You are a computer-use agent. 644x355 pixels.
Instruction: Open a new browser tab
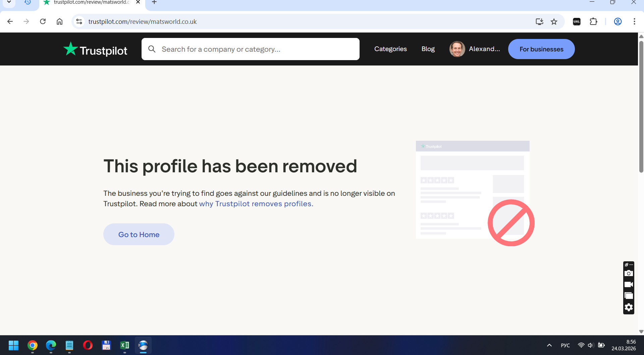click(154, 2)
